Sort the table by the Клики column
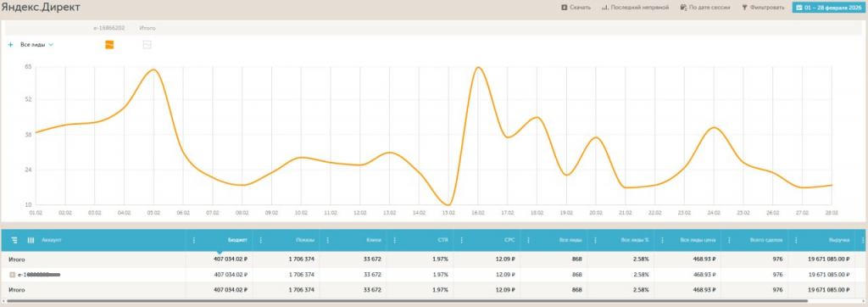 (374, 240)
